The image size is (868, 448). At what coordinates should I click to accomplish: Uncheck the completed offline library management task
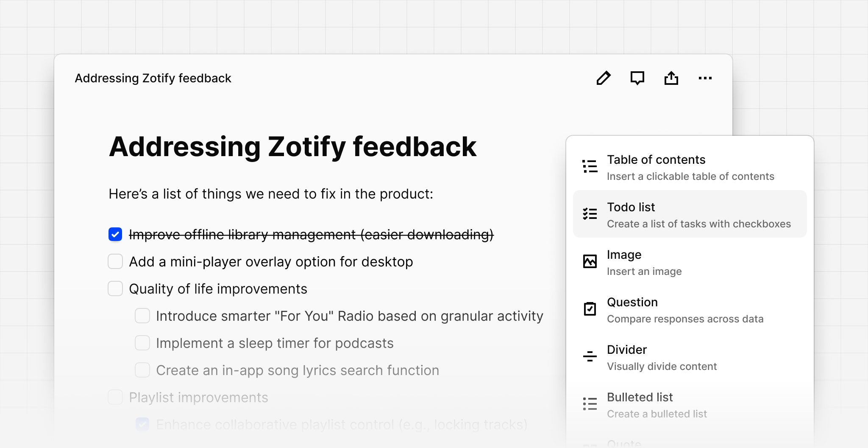click(115, 234)
